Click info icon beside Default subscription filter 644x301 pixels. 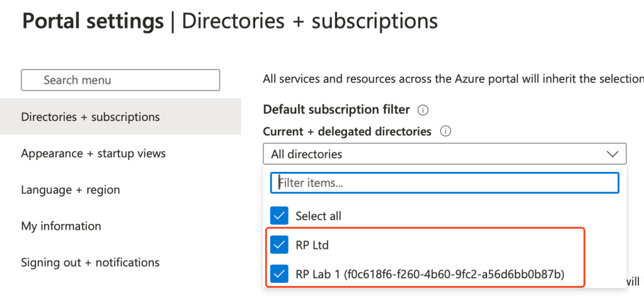point(423,110)
